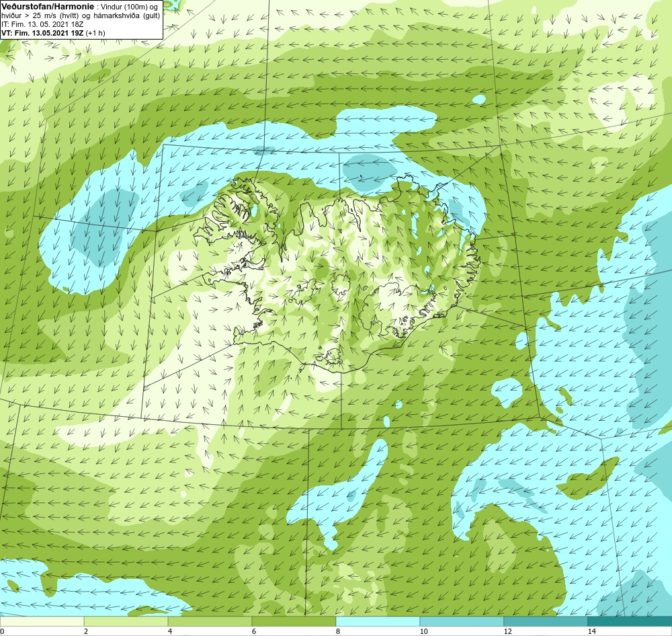
Task: Click the legend scale label "4"
Action: (x=170, y=631)
